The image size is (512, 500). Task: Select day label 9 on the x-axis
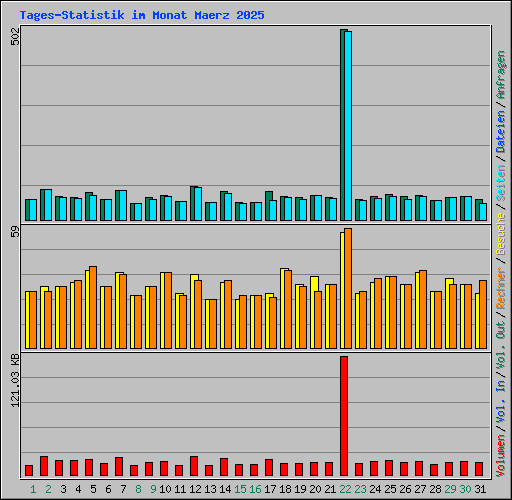pos(153,489)
